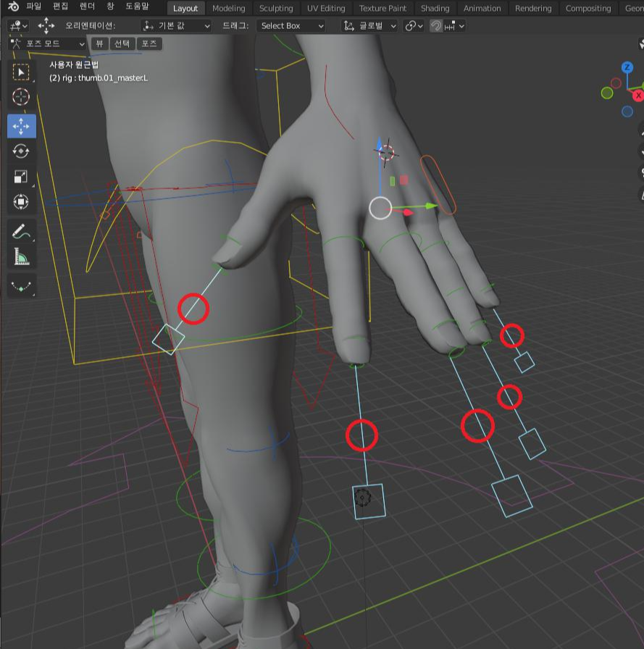This screenshot has width=644, height=649.
Task: Click the 3D cursor on the hand
Action: pos(386,153)
